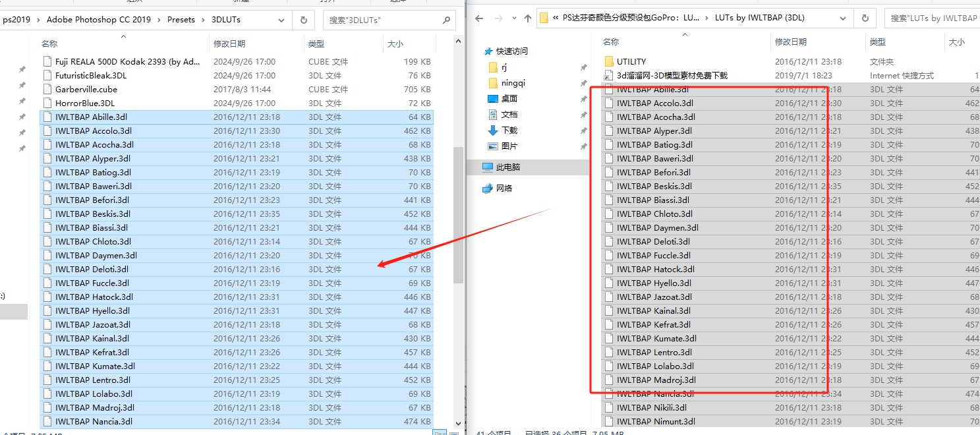Click star icon beside 快速访问
Viewport: 980px width, 435px height.
point(488,51)
